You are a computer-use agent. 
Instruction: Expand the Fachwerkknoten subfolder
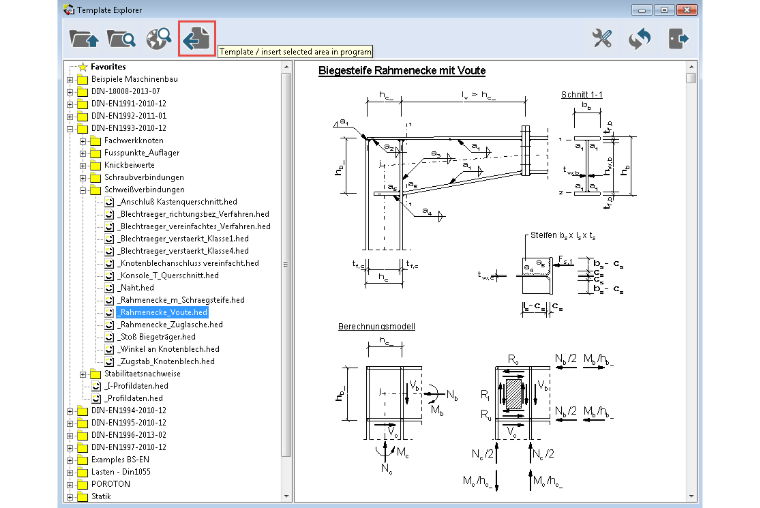pyautogui.click(x=83, y=141)
